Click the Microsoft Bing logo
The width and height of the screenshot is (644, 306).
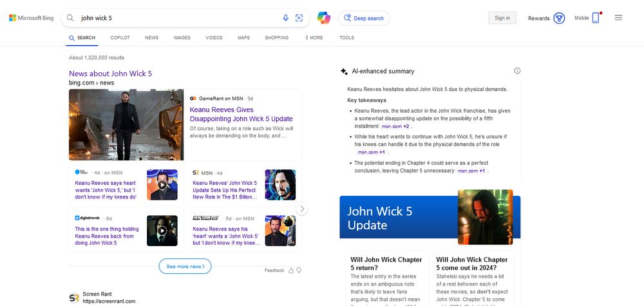[31, 18]
